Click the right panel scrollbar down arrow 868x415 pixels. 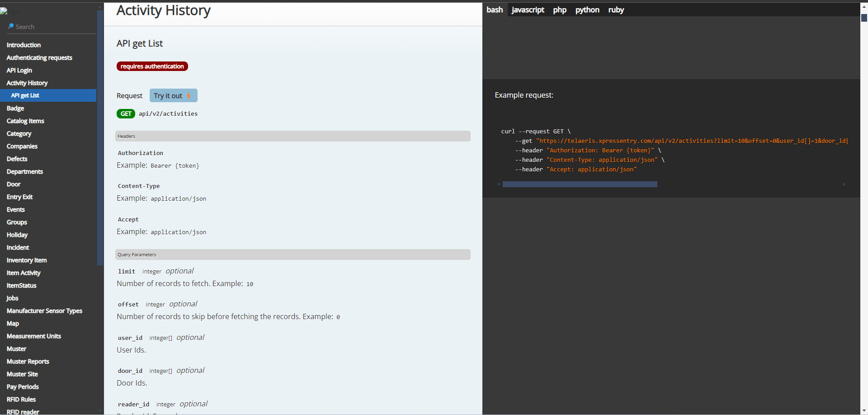[864, 410]
